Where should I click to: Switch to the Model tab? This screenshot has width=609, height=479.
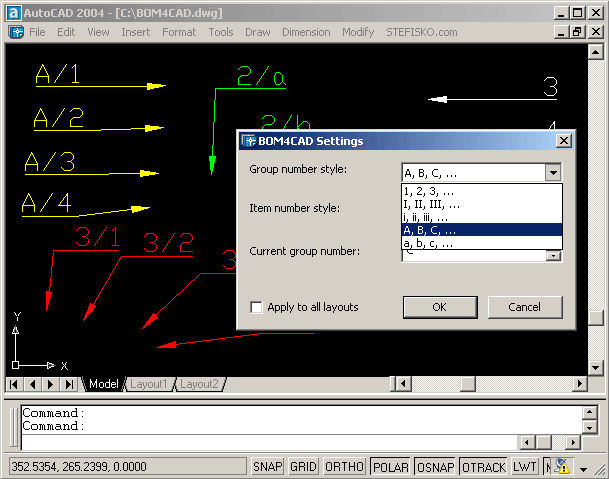coord(104,384)
